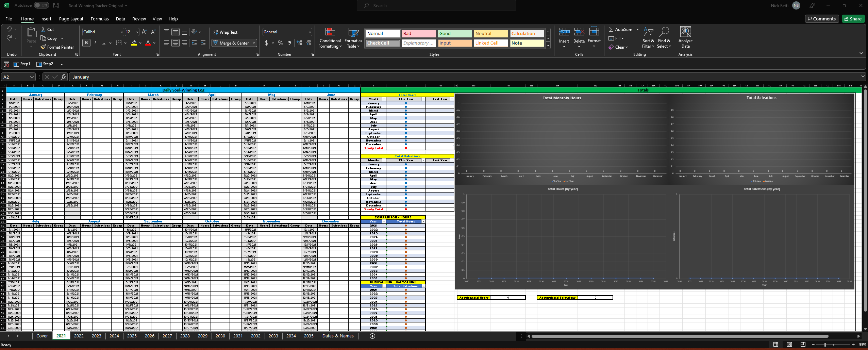Apply italic to the selection
Image resolution: width=868 pixels, height=350 pixels.
[x=96, y=43]
